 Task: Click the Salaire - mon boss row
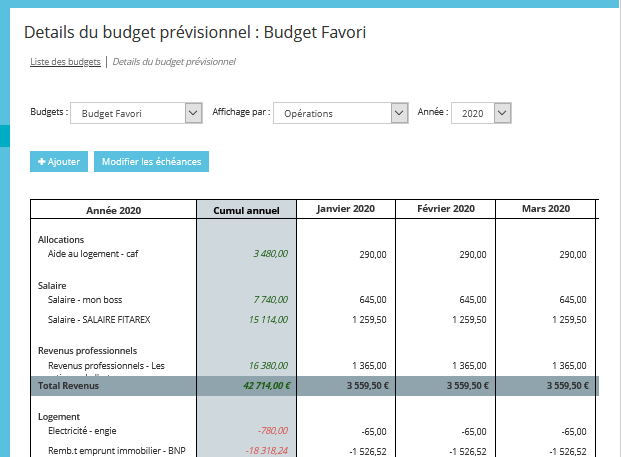(85, 300)
